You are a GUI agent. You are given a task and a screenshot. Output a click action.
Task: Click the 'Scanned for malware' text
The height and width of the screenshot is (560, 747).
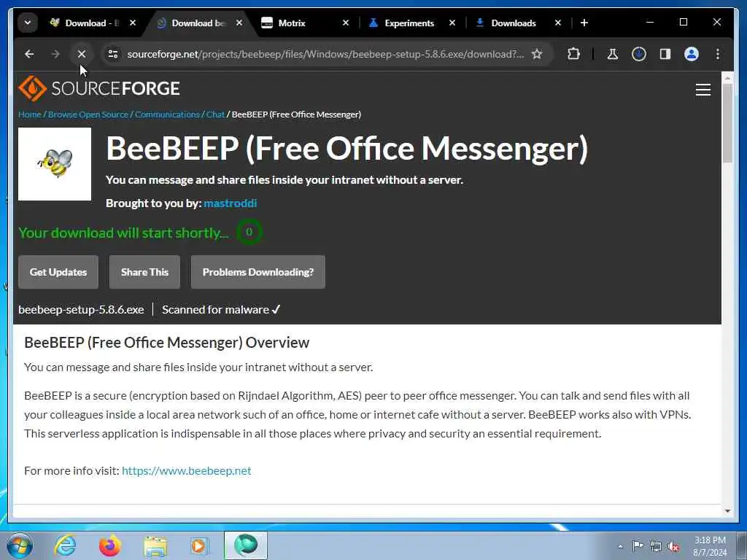(x=221, y=309)
